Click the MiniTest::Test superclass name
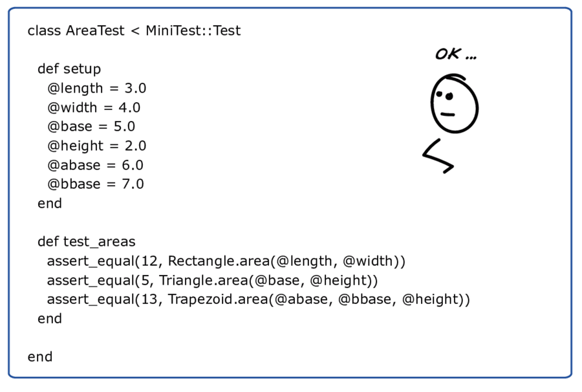 (x=193, y=30)
